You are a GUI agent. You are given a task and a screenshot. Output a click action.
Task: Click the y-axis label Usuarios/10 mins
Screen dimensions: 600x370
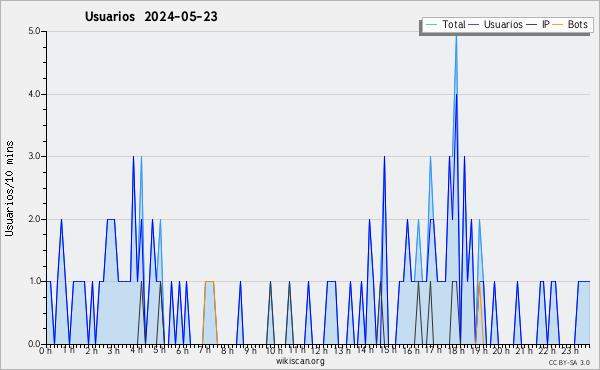(x=10, y=189)
